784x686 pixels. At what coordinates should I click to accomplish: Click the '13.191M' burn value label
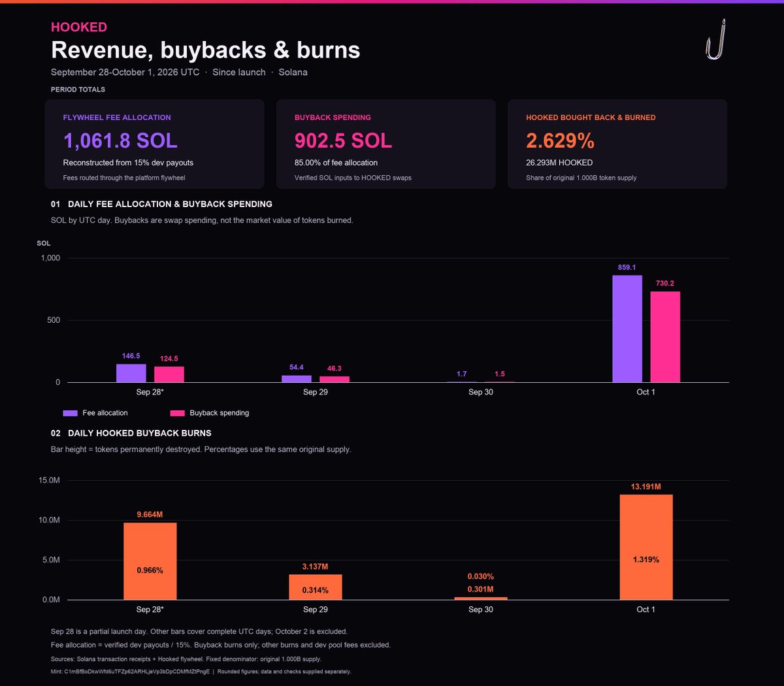click(x=646, y=487)
